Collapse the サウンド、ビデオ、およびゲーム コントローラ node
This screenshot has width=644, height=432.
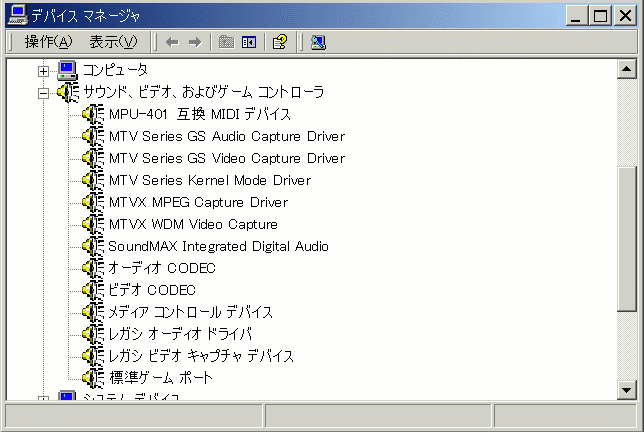pyautogui.click(x=43, y=92)
